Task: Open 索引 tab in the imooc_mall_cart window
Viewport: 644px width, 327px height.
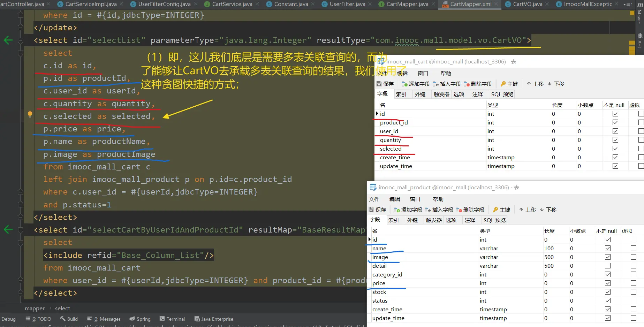Action: [401, 94]
